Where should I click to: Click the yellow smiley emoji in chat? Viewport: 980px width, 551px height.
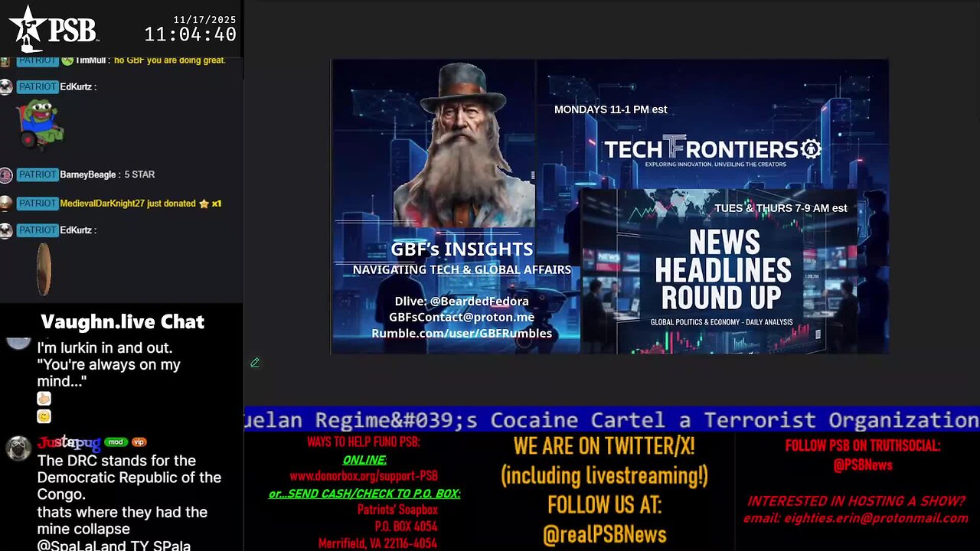44,416
